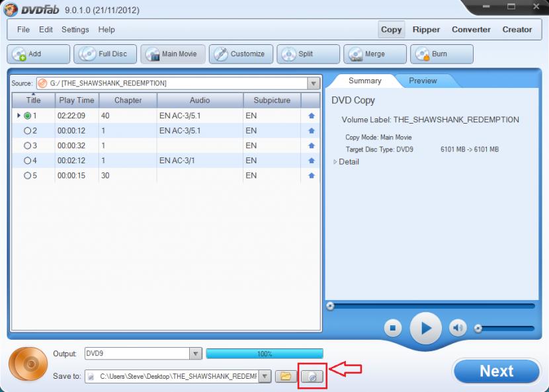Click the ISO image save button
The image size is (549, 392).
pyautogui.click(x=312, y=377)
